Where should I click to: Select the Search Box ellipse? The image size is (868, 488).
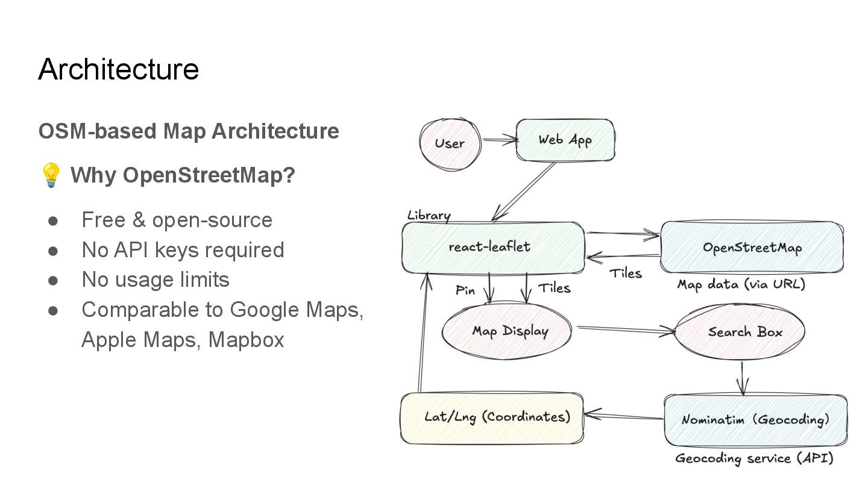[x=740, y=332]
